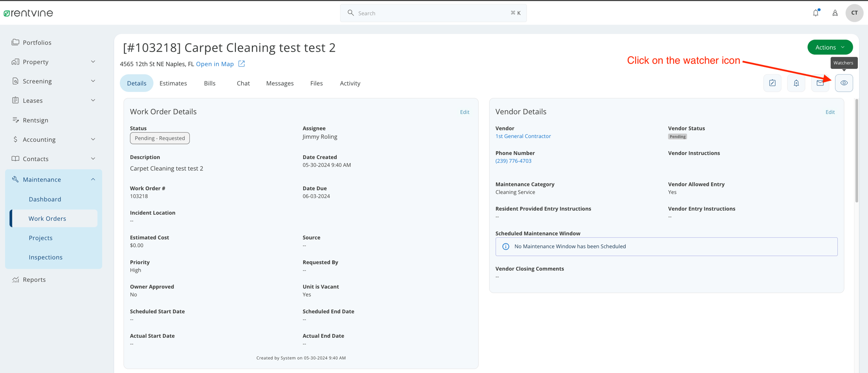
Task: Click the rentvine logo
Action: point(29,13)
